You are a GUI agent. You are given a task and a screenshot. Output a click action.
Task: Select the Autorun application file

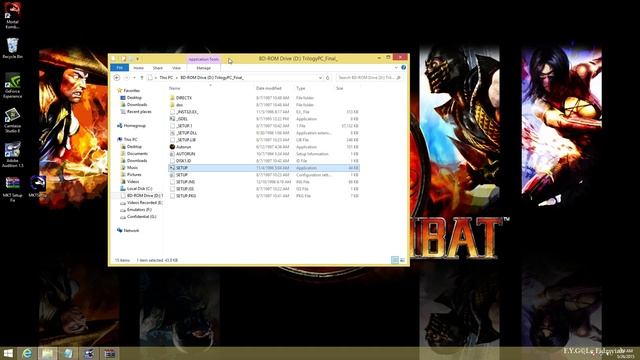pos(264,147)
